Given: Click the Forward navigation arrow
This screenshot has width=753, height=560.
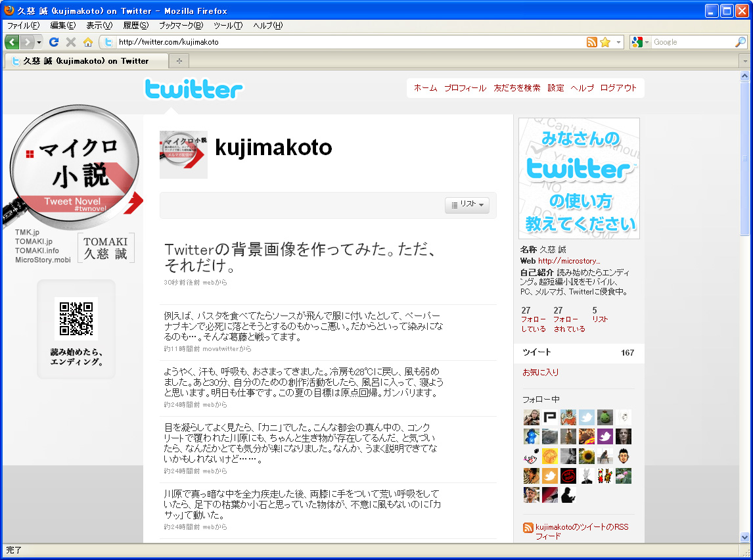Looking at the screenshot, I should tap(27, 42).
